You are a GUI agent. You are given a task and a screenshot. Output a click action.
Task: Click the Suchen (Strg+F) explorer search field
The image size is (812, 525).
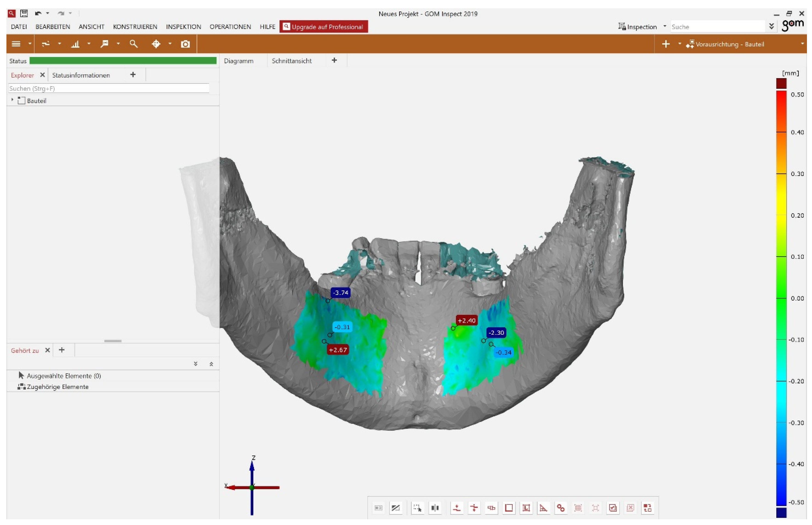point(108,88)
